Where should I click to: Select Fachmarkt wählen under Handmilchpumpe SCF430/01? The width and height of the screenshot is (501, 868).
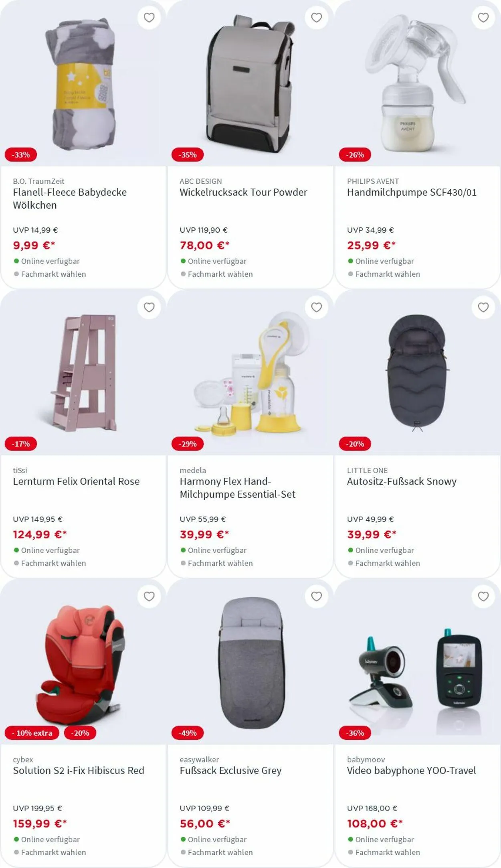(388, 274)
